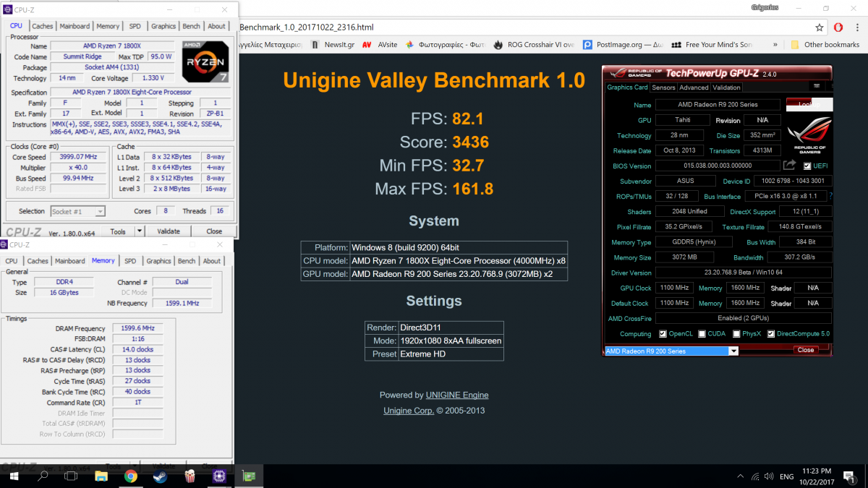Open AVsite bookmark
Image resolution: width=868 pixels, height=488 pixels.
(380, 44)
